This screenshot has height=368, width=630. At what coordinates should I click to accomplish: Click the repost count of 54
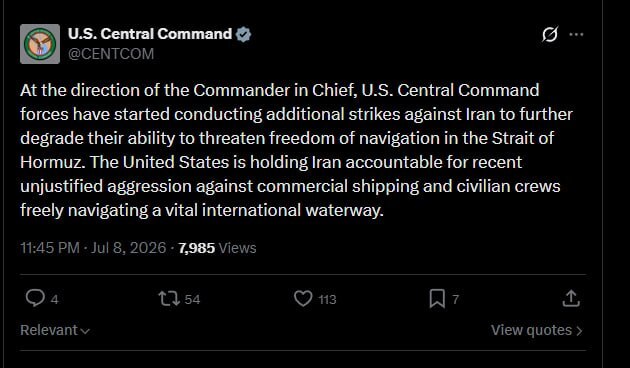tap(192, 299)
